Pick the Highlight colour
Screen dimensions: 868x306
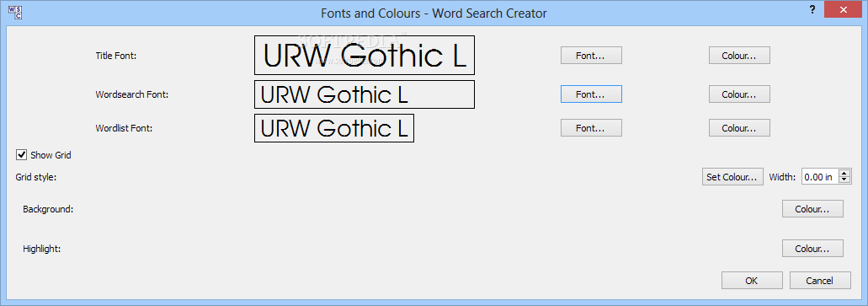(812, 249)
